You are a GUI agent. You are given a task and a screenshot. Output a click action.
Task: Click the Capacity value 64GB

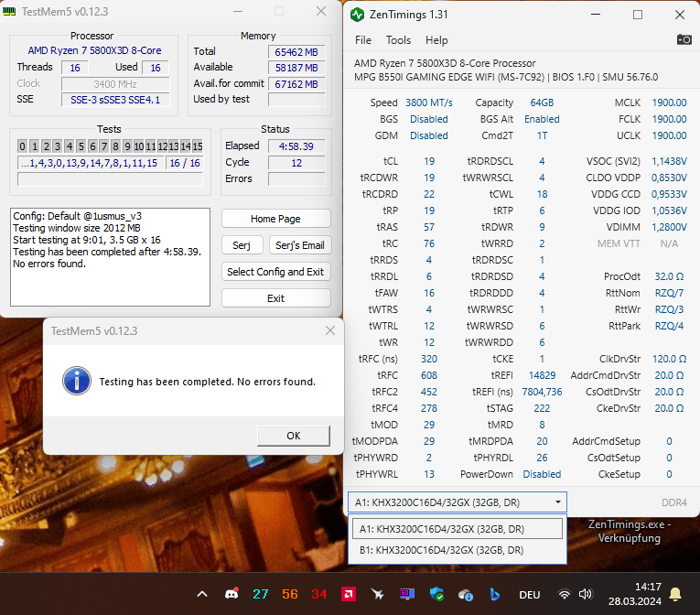click(542, 102)
